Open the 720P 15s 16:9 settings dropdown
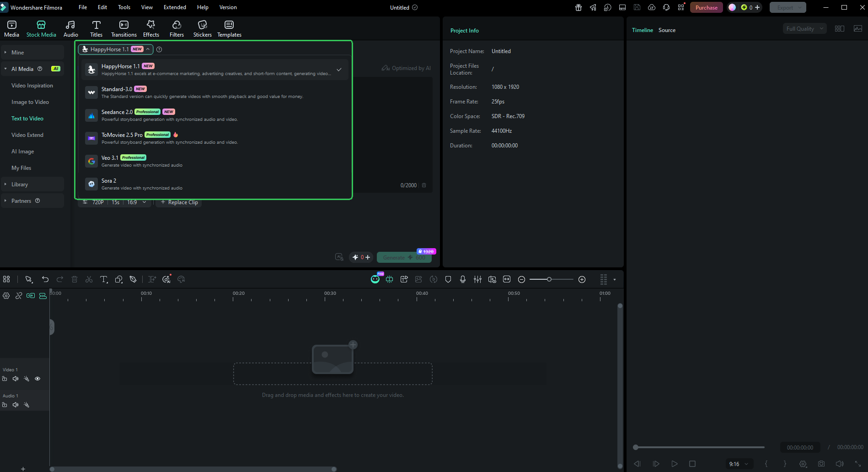The image size is (868, 472). [x=115, y=202]
